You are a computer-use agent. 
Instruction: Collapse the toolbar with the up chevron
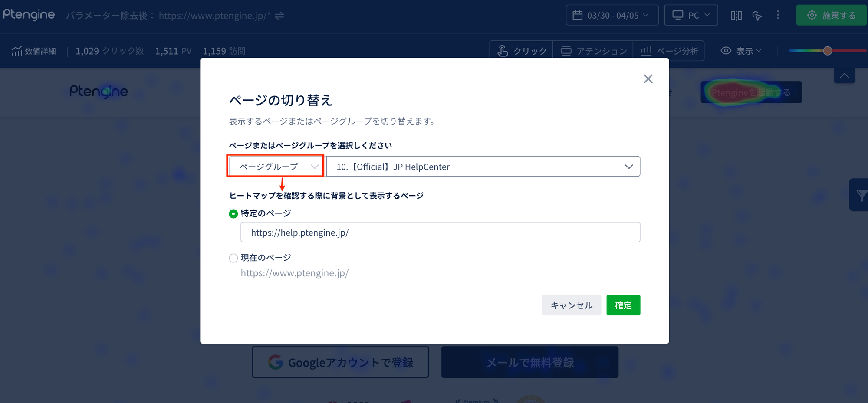point(844,75)
